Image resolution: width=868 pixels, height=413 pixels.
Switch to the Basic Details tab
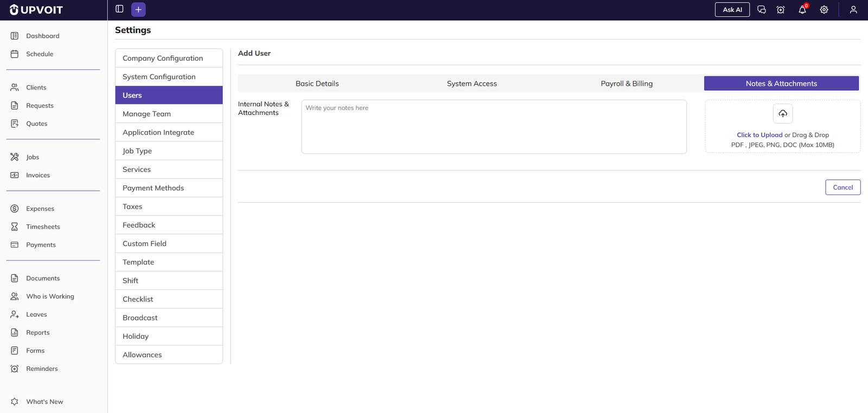click(317, 83)
